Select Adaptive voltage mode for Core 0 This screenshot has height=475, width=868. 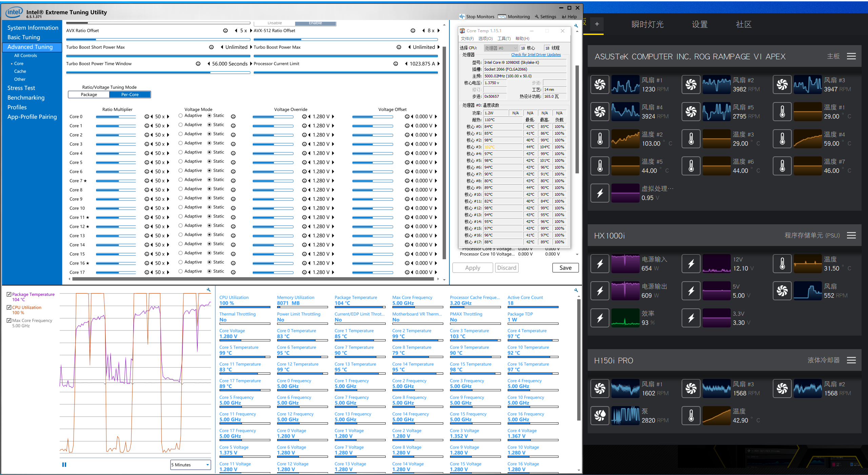pyautogui.click(x=181, y=116)
